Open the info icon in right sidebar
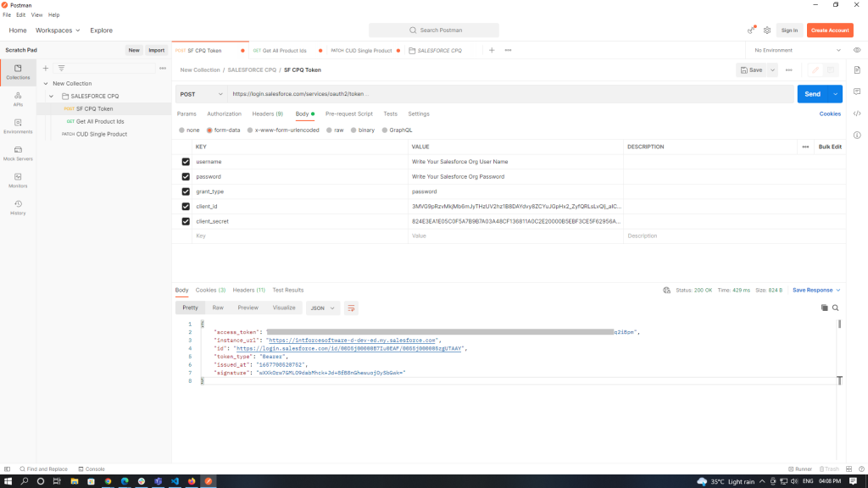 (857, 135)
